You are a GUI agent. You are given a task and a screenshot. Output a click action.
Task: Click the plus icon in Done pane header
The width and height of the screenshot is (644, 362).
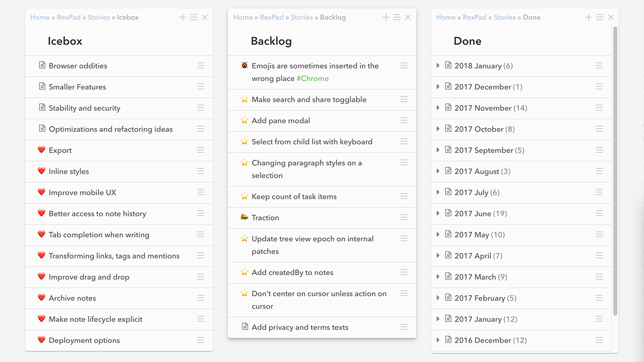(x=589, y=17)
